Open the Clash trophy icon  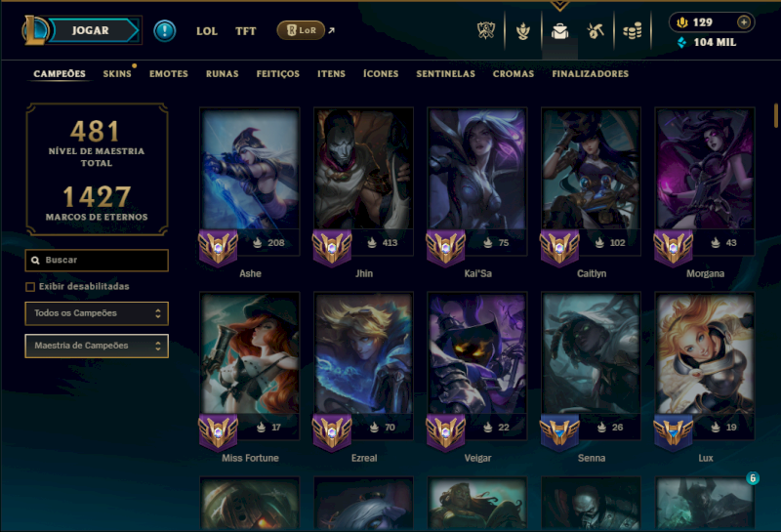pos(485,31)
